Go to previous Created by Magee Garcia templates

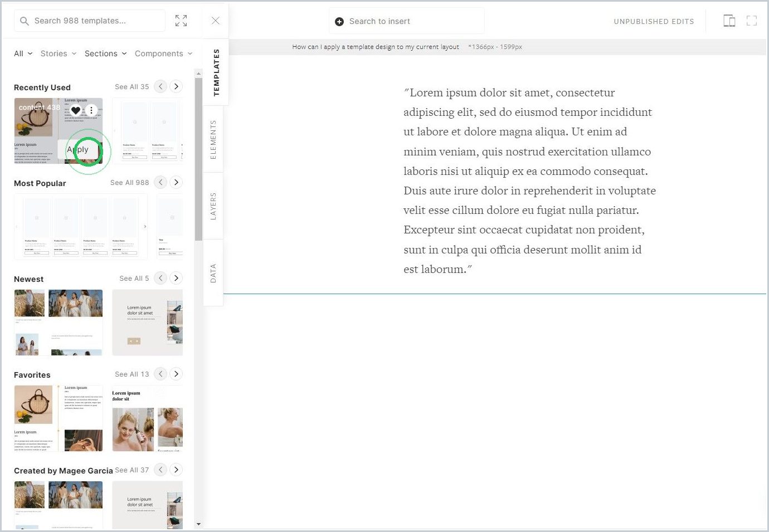point(160,470)
